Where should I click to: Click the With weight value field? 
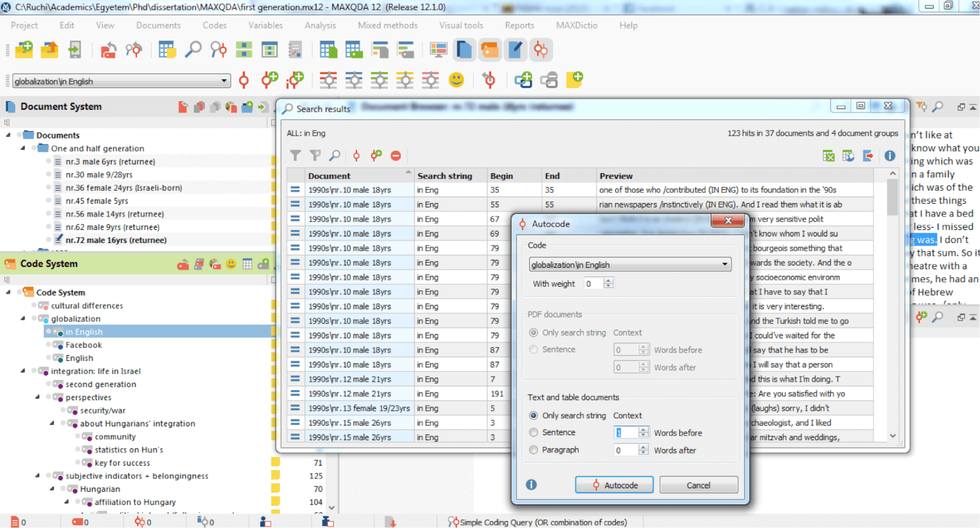(x=593, y=284)
